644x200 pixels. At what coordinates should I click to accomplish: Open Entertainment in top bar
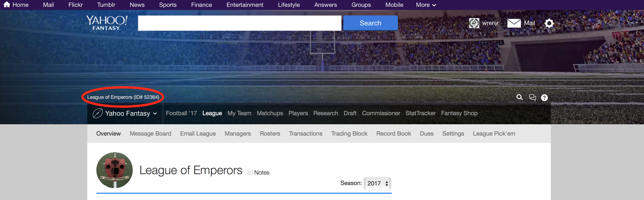pos(245,5)
